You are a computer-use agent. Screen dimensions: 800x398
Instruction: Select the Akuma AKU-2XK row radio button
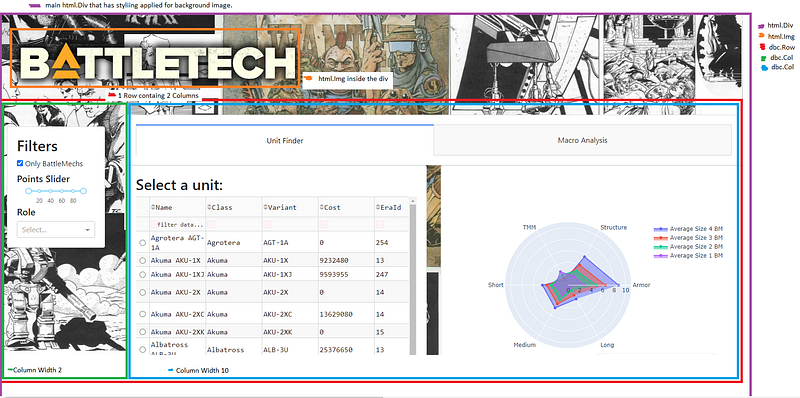coord(142,332)
